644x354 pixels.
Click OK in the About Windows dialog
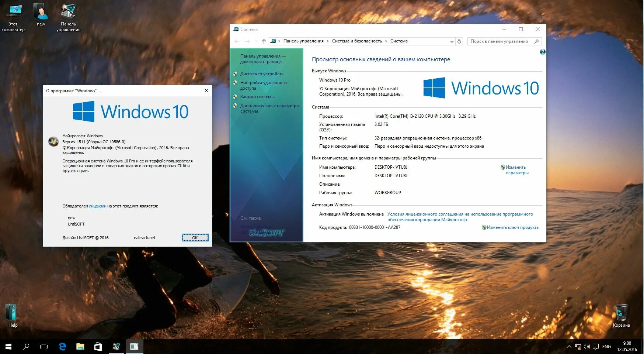coord(195,238)
